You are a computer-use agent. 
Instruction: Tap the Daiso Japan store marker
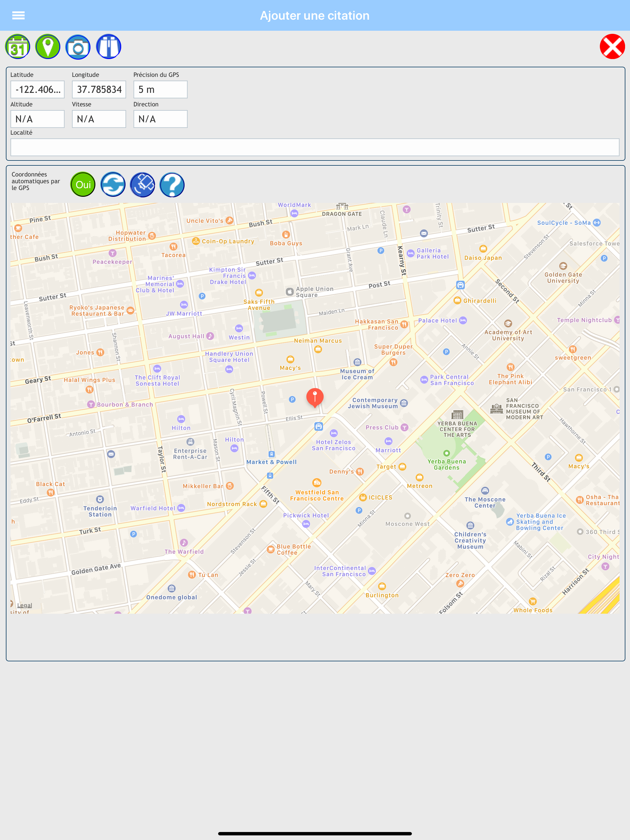483,249
